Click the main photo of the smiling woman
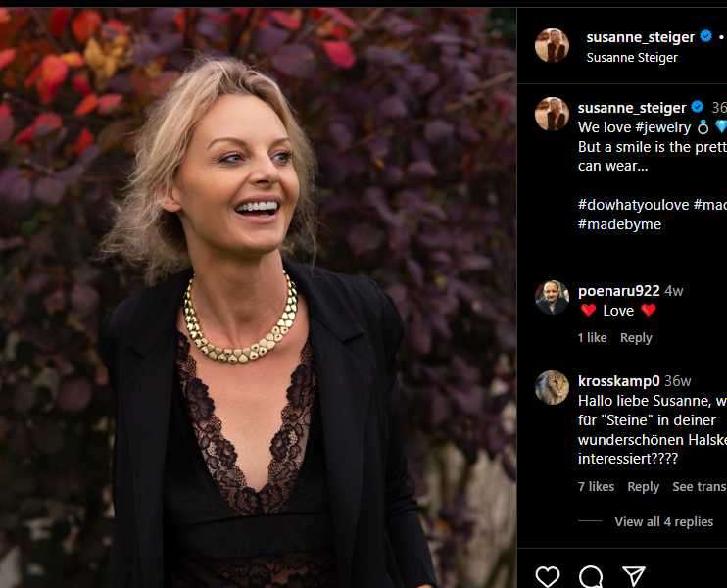 tap(258, 294)
